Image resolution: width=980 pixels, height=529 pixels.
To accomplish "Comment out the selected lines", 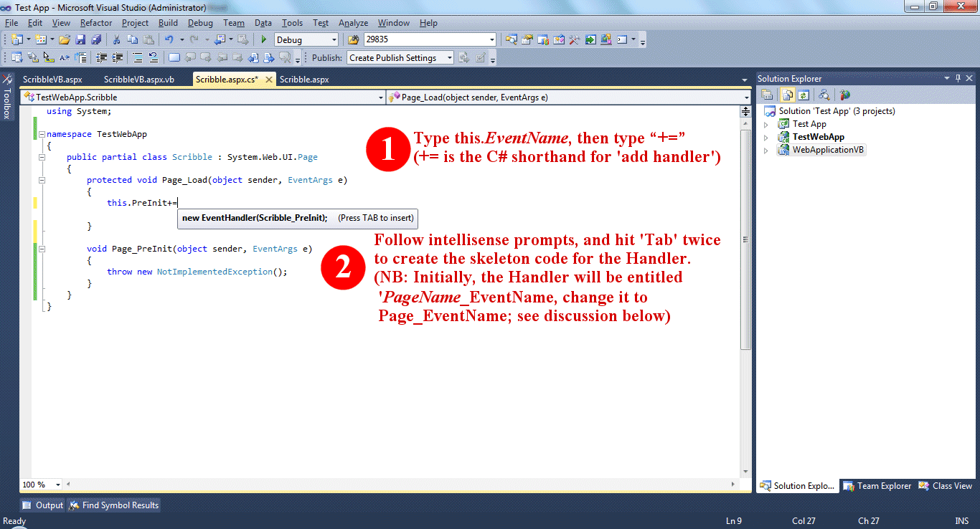I will tap(137, 58).
